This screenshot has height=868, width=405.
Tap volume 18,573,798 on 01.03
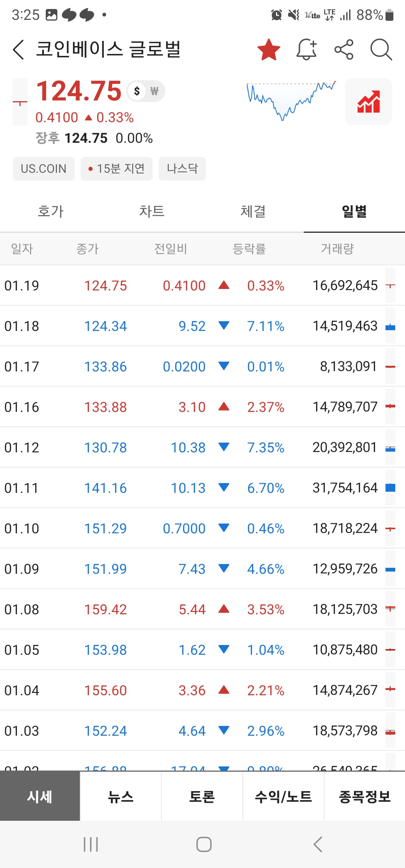(345, 731)
